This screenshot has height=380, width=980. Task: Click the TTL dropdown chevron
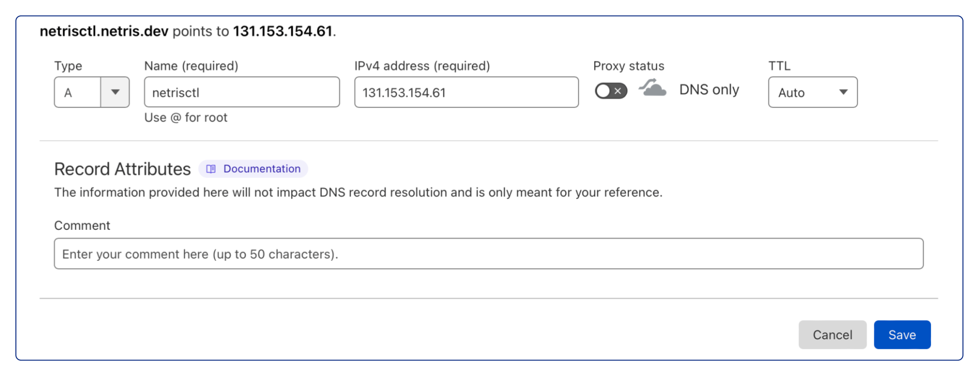843,92
